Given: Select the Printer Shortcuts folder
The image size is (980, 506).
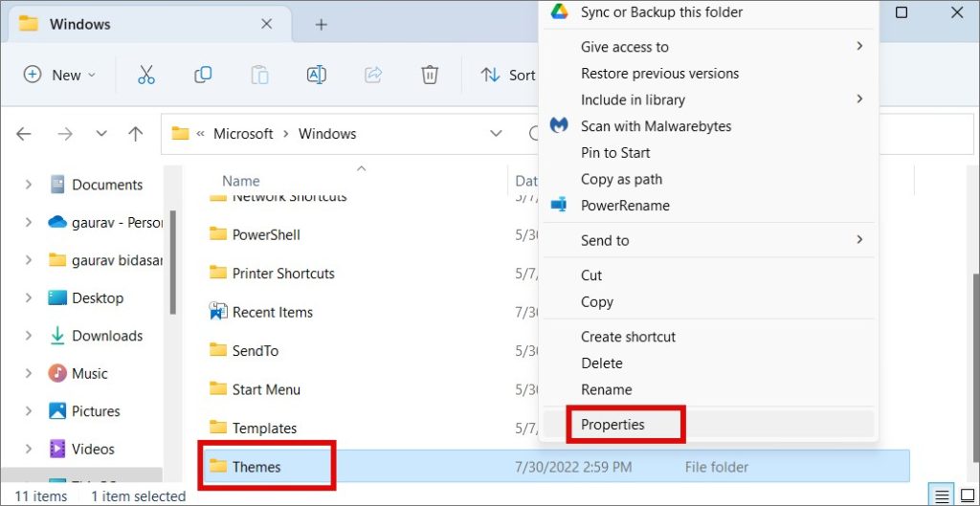Looking at the screenshot, I should click(272, 274).
